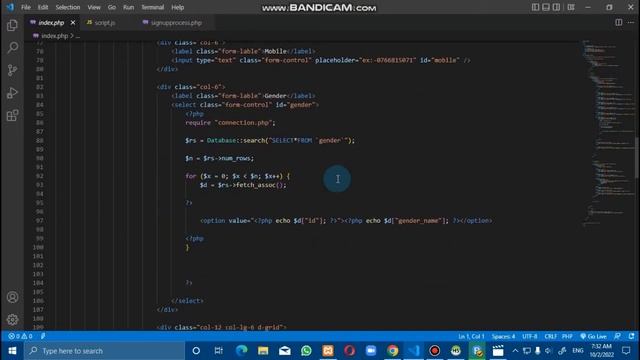
Task: Toggle the bottom panel layout
Action: 546,7
